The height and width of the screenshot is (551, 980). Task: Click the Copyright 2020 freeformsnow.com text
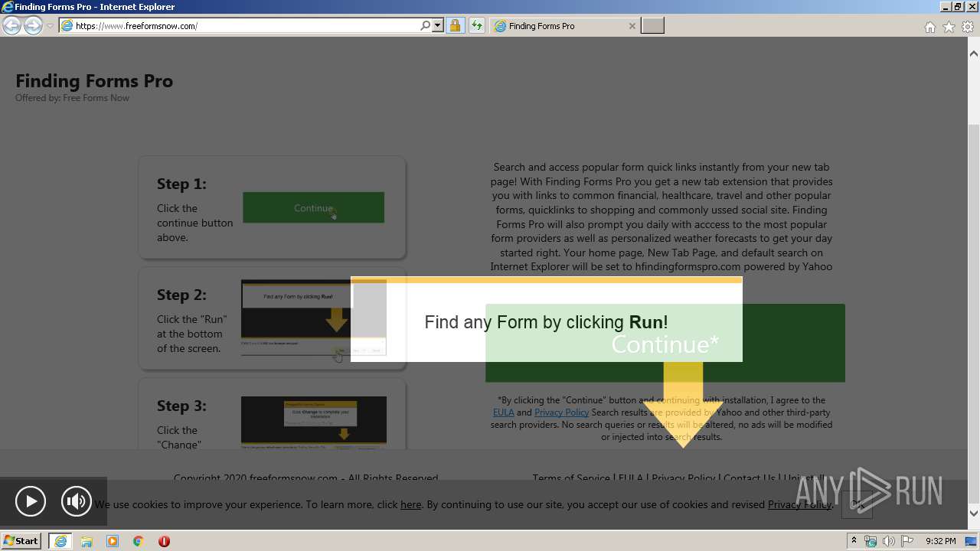(305, 478)
